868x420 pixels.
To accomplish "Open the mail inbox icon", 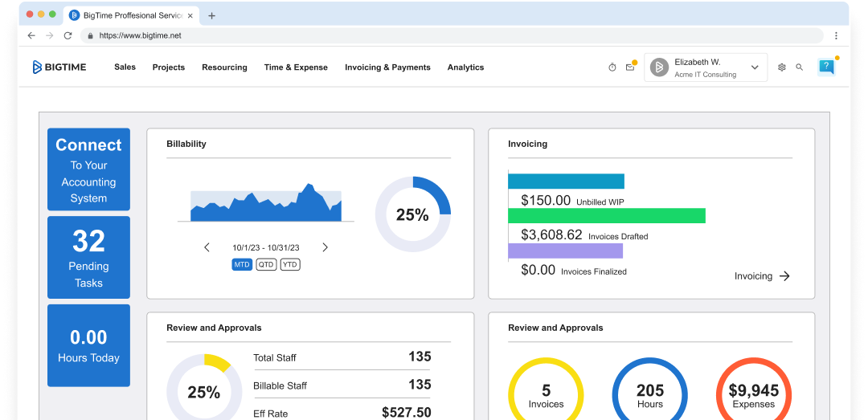I will click(630, 67).
